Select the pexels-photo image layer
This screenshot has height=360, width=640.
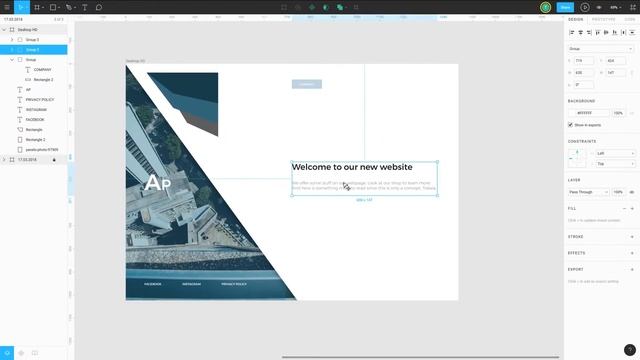[42, 150]
